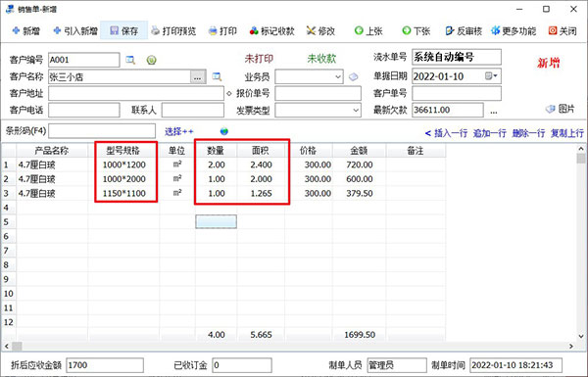Click the 最新欠款 field showing 36611.00
The height and width of the screenshot is (377, 588).
tap(448, 111)
